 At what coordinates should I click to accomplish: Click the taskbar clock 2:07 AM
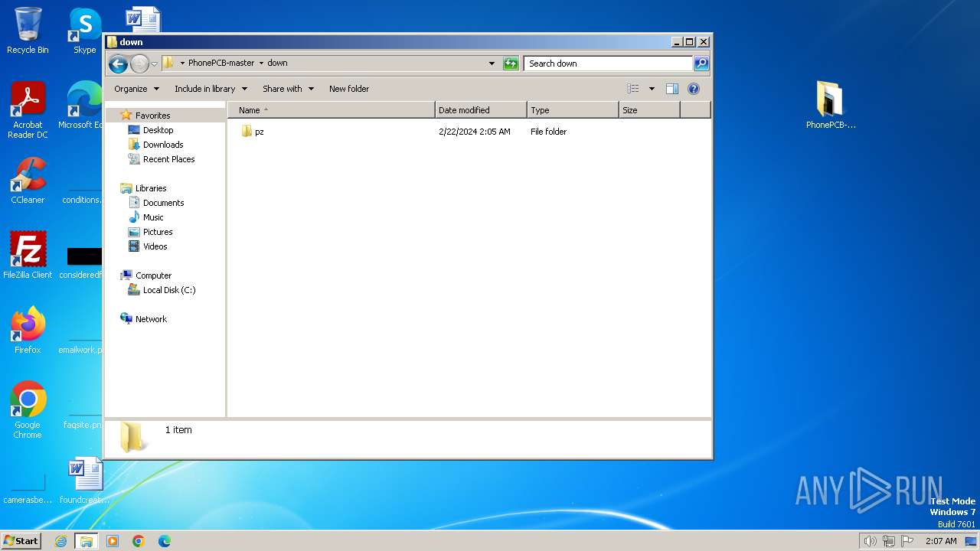coord(941,541)
